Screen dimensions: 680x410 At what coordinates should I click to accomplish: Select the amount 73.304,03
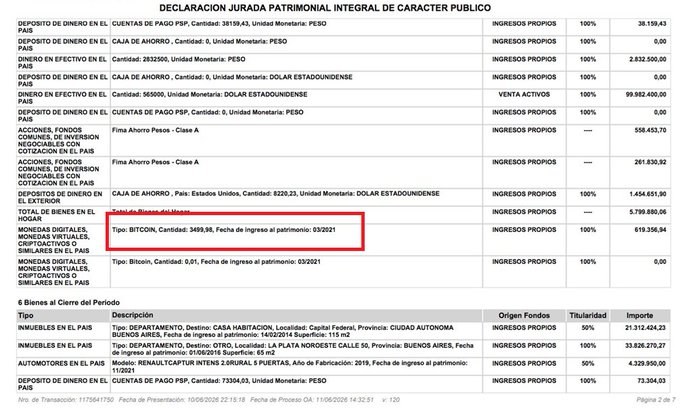pyautogui.click(x=651, y=380)
